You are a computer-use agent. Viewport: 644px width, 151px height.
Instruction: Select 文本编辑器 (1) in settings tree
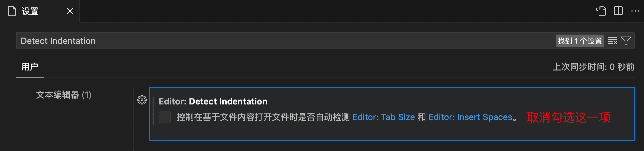(x=64, y=95)
